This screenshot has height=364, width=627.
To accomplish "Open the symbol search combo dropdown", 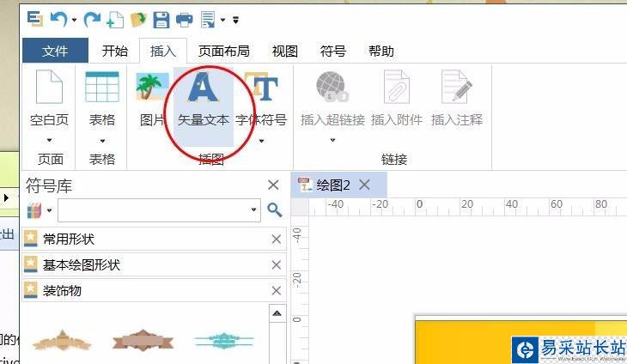I will coord(253,209).
